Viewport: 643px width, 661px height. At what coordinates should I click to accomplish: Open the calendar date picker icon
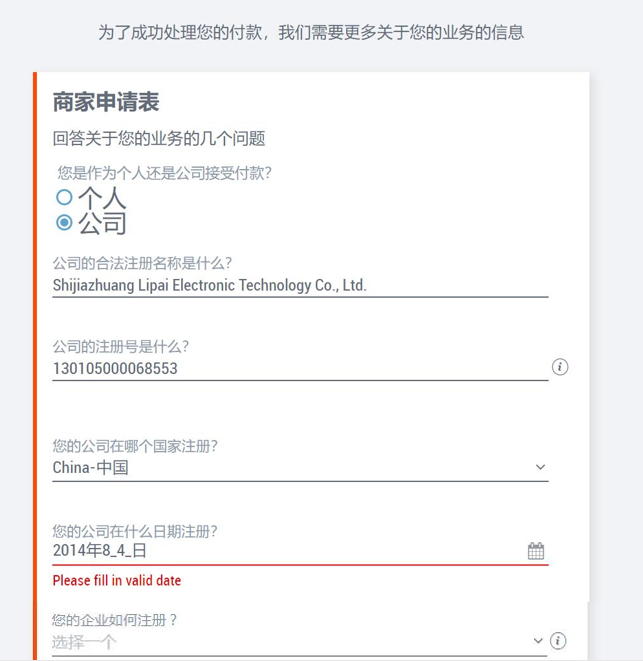(x=536, y=551)
